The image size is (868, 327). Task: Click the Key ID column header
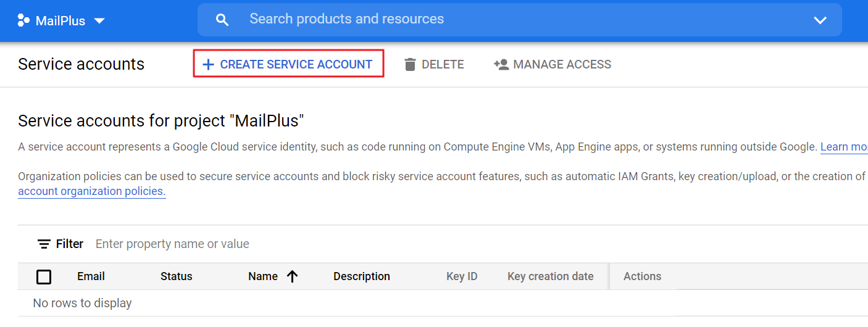462,276
